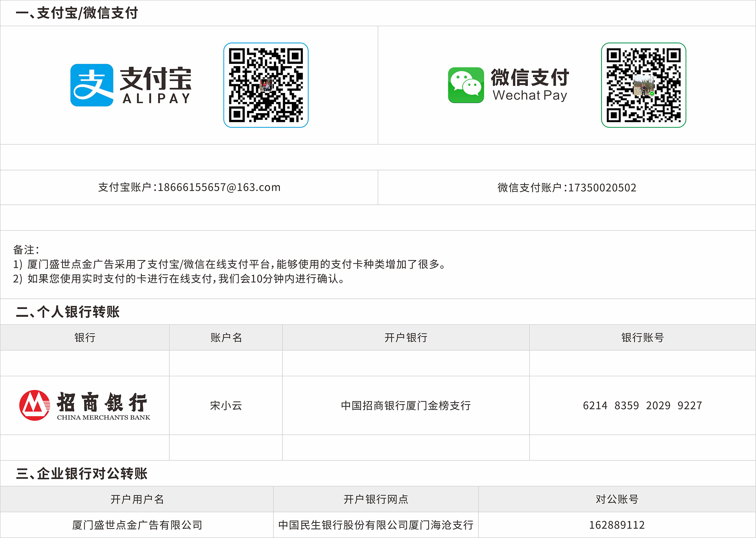Click the blue Alipay logo icon
The height and width of the screenshot is (538, 756).
coord(92,85)
